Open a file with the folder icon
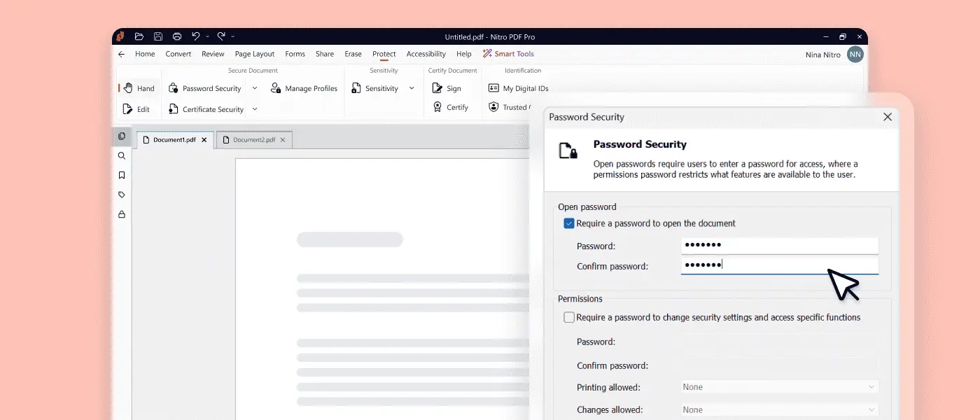 pos(139,36)
